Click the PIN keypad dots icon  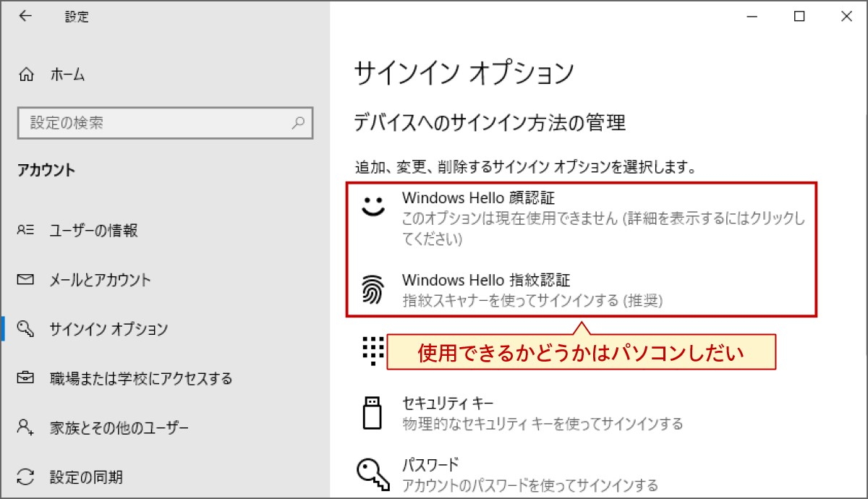(x=373, y=351)
